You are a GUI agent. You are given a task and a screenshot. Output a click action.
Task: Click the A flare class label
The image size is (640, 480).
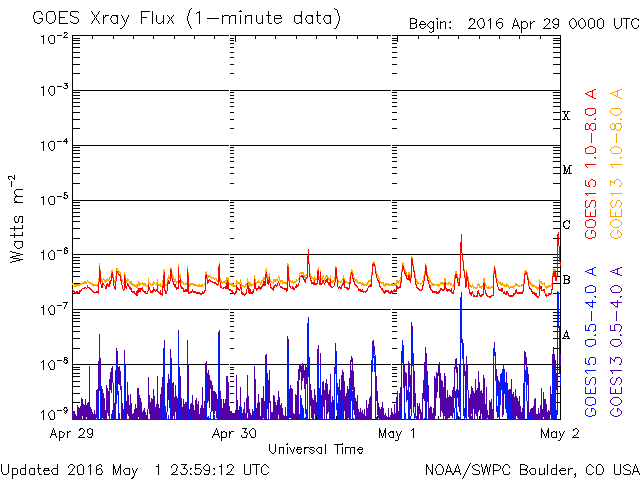566,335
